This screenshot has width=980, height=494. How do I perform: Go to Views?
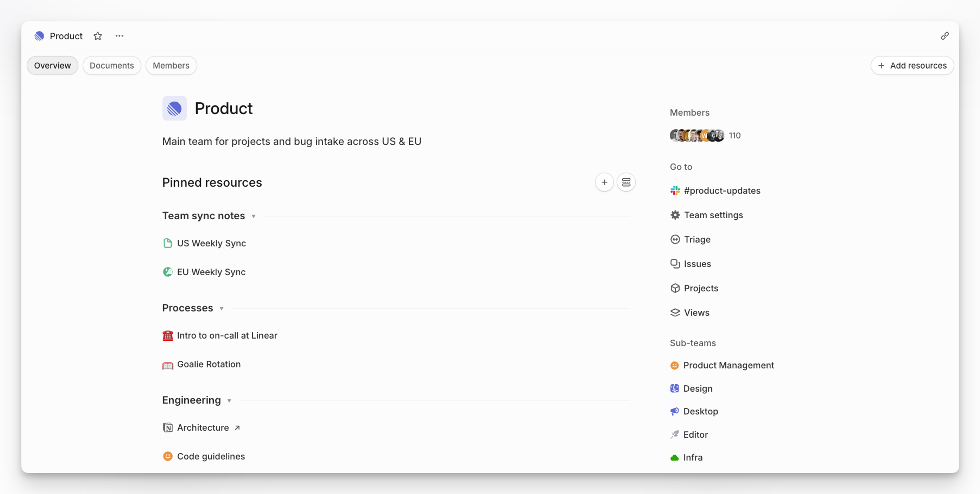click(x=697, y=312)
